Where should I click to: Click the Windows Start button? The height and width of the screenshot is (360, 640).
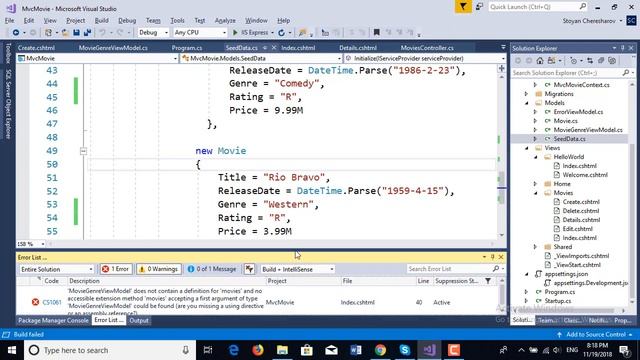click(11, 350)
